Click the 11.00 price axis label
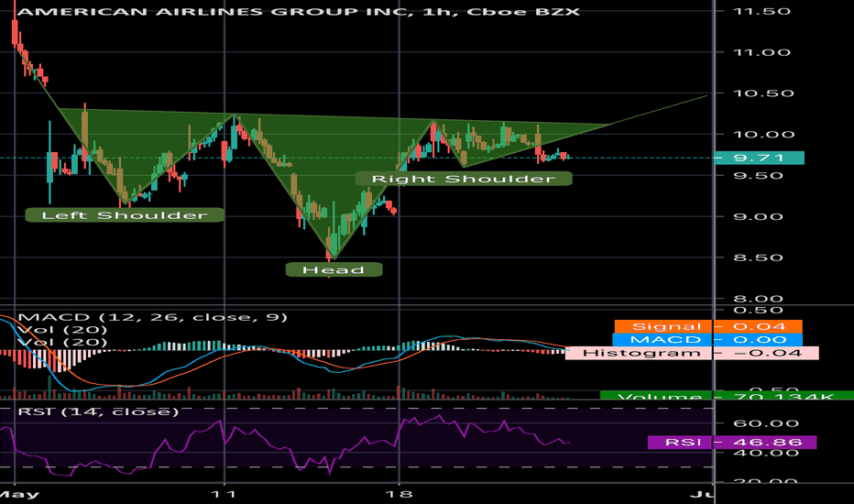The image size is (854, 504). (x=761, y=52)
